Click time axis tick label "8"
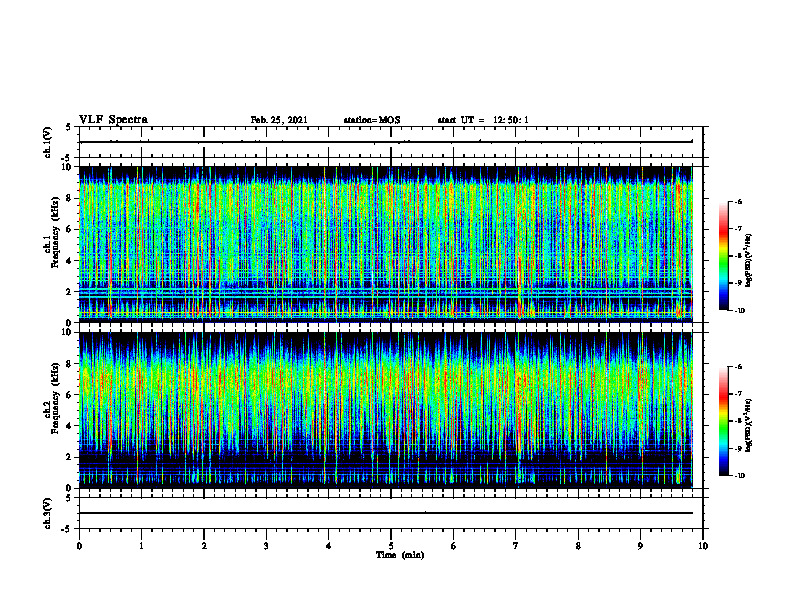Viewport: 792px width, 612px height. (578, 546)
